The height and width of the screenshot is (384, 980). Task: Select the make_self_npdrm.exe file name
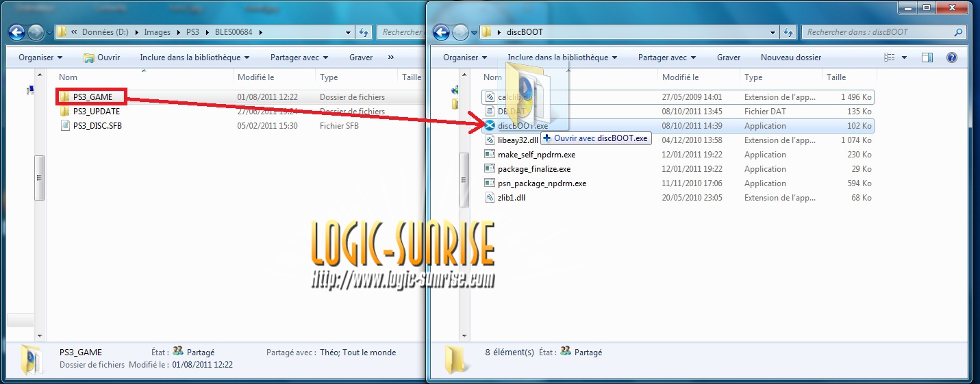(x=536, y=155)
